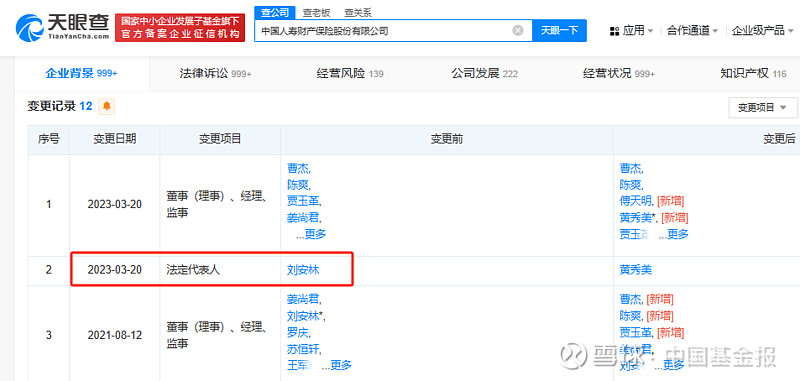Open 黄秀美* link in row 1 变更后
Image resolution: width=800 pixels, height=381 pixels.
tap(637, 218)
